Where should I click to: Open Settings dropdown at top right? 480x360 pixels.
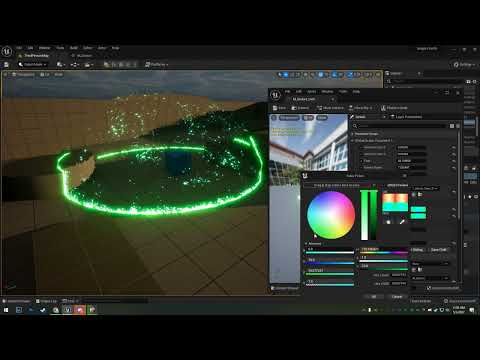(465, 65)
